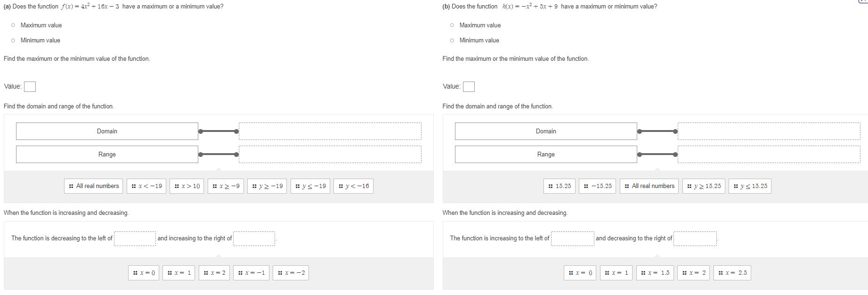Select "Maximum value" radio button in part (a)
This screenshot has height=295, width=868.
click(x=12, y=25)
